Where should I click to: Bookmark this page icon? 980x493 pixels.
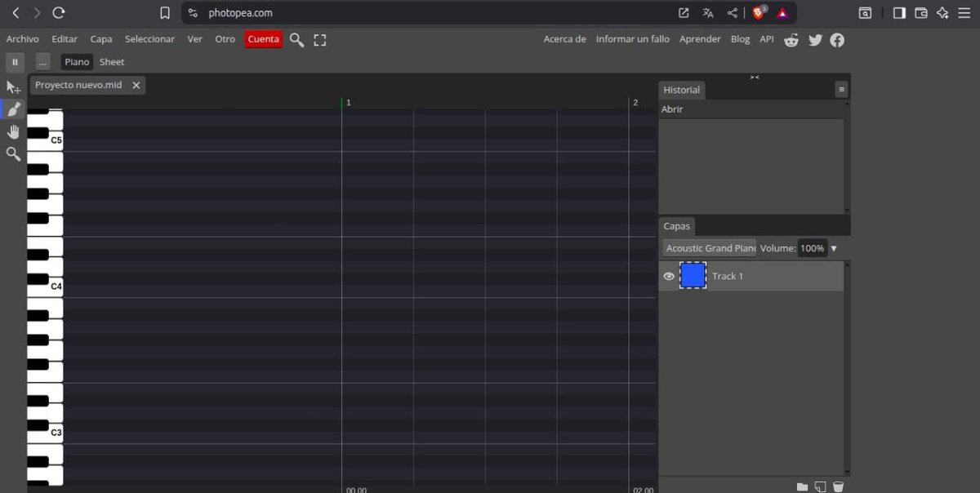165,13
